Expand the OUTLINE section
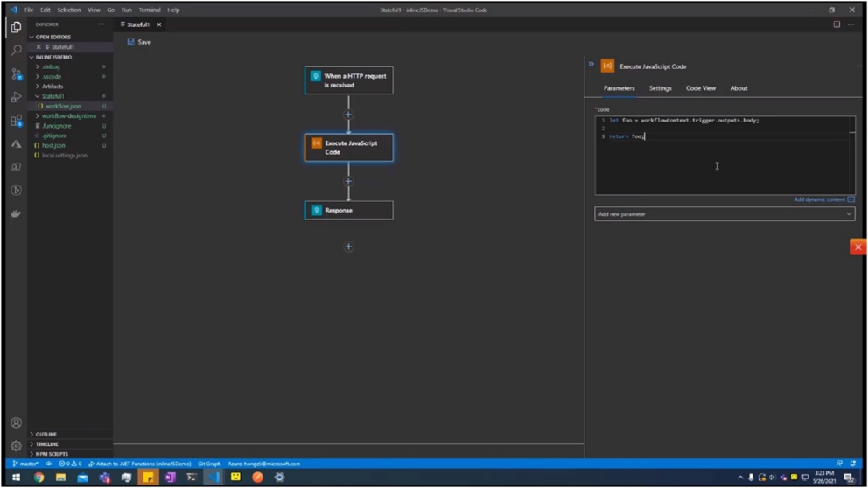Screen dimensions: 868x488 coord(46,434)
